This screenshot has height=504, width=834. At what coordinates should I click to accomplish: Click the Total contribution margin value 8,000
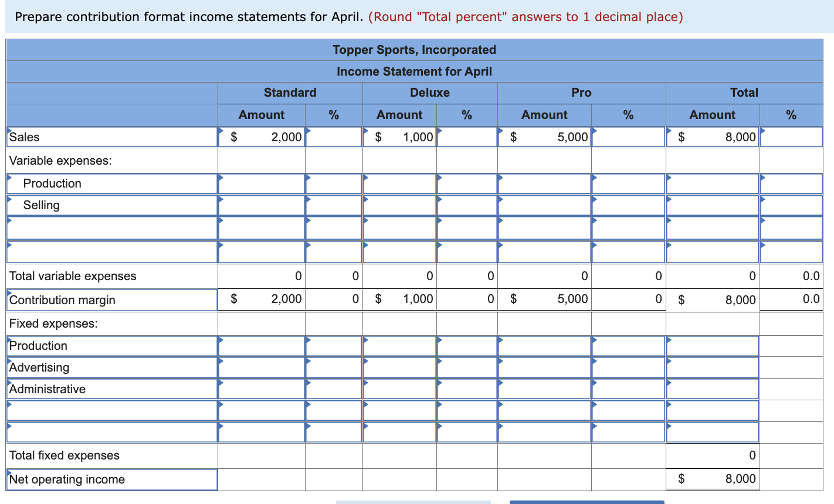click(x=740, y=300)
